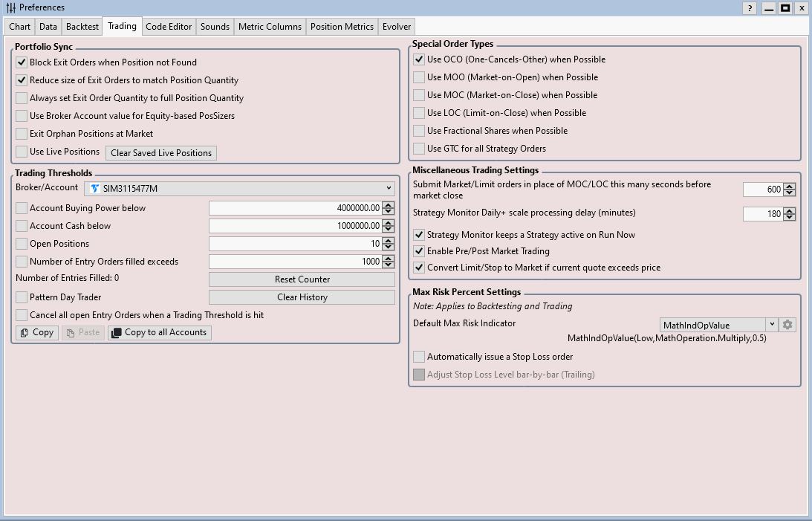This screenshot has width=812, height=521.
Task: Toggle Exit Orphan Positions at Market
Action: (x=22, y=134)
